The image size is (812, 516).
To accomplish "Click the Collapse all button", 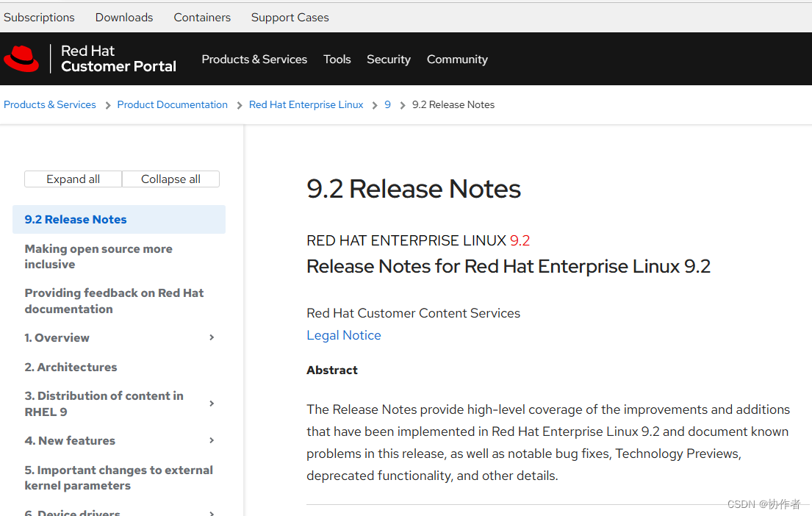I will pyautogui.click(x=171, y=179).
